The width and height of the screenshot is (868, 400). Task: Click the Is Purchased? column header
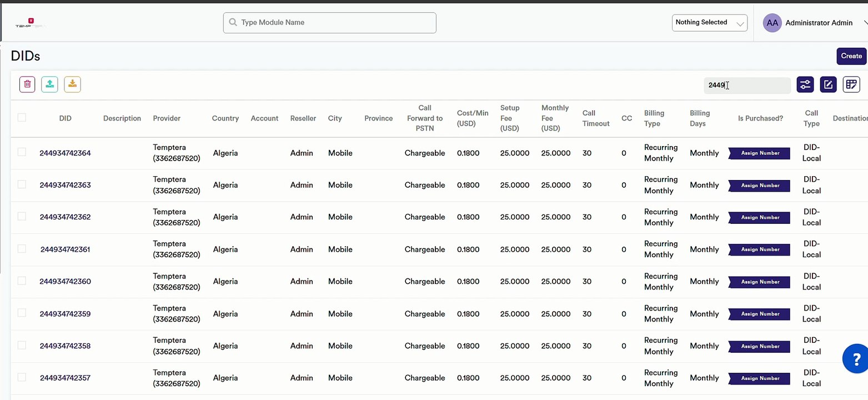[x=760, y=118]
